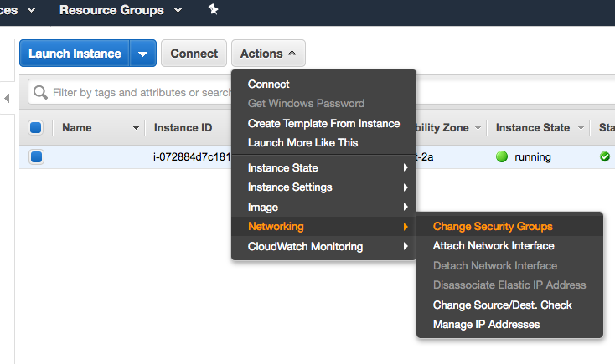Click the green status check icon
This screenshot has width=615, height=364.
pos(605,156)
